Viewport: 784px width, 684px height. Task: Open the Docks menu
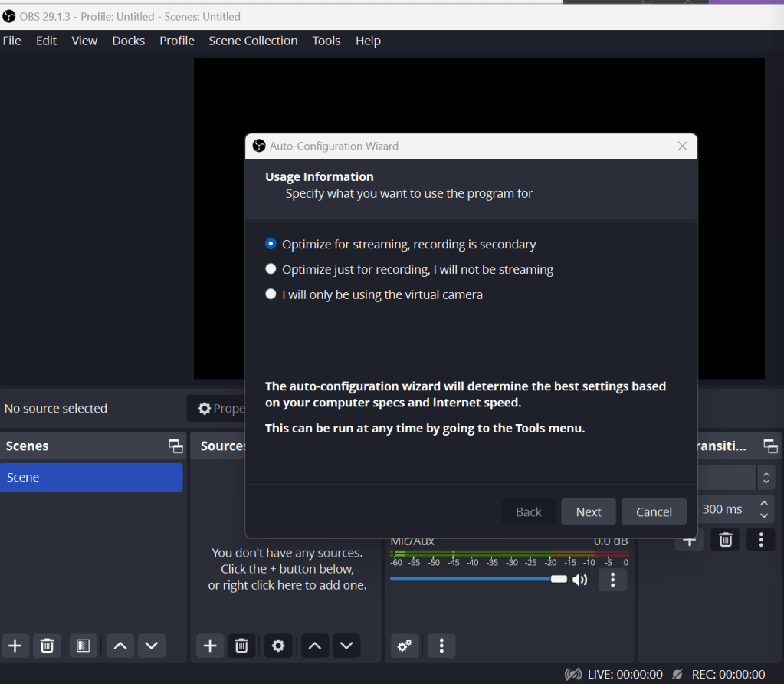point(129,41)
